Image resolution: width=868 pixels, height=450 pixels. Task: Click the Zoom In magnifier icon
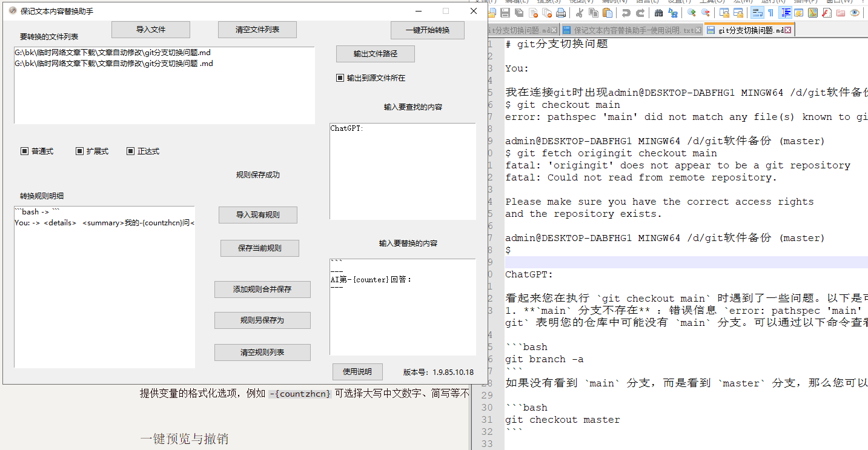pos(691,13)
